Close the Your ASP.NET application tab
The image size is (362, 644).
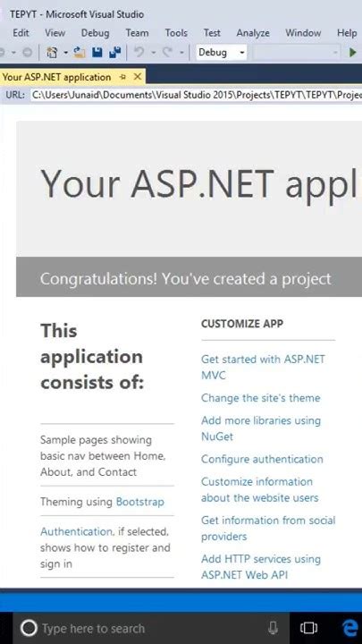pyautogui.click(x=138, y=77)
